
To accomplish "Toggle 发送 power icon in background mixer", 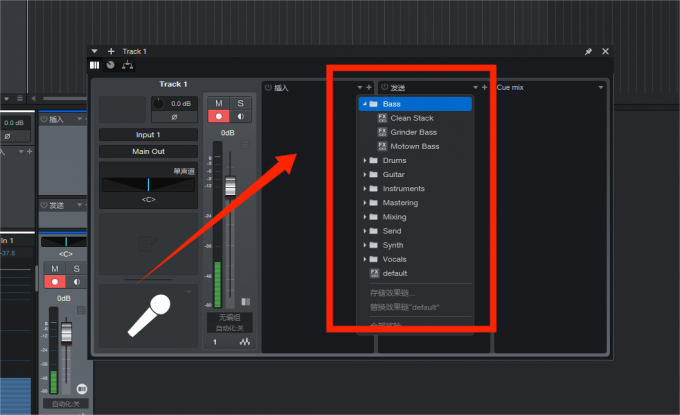I will click(x=44, y=205).
